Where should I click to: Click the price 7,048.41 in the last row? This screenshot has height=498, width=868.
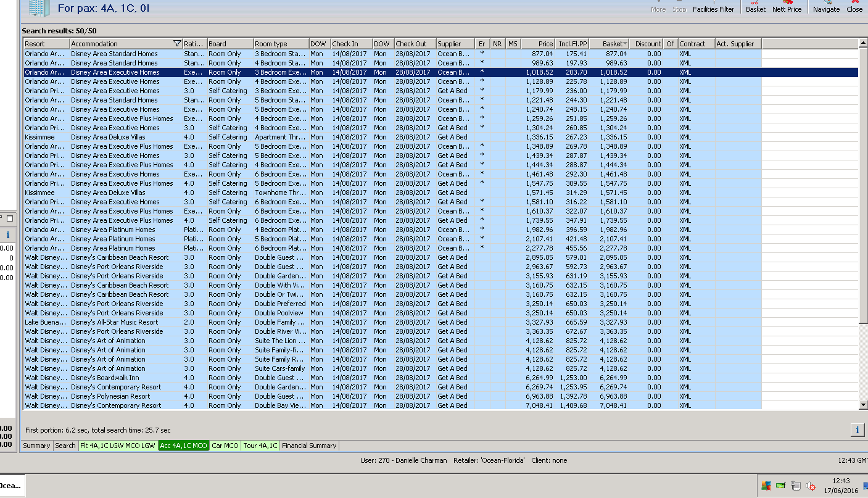(539, 405)
